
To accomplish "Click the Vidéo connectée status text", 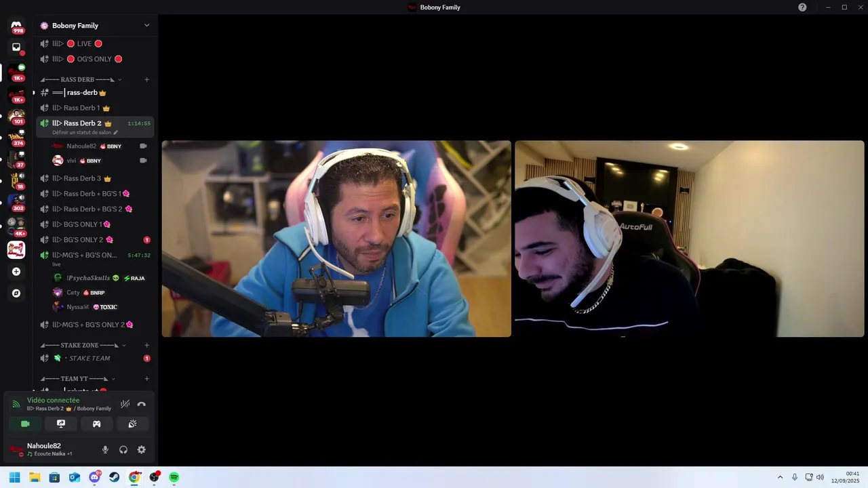I will [53, 401].
